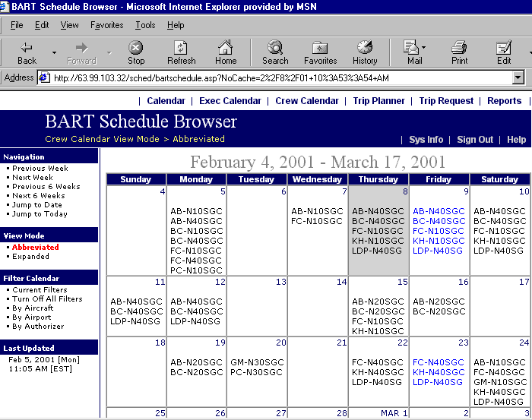Click the page icon in address bar
Viewport: 532px width, 420px height.
point(44,78)
